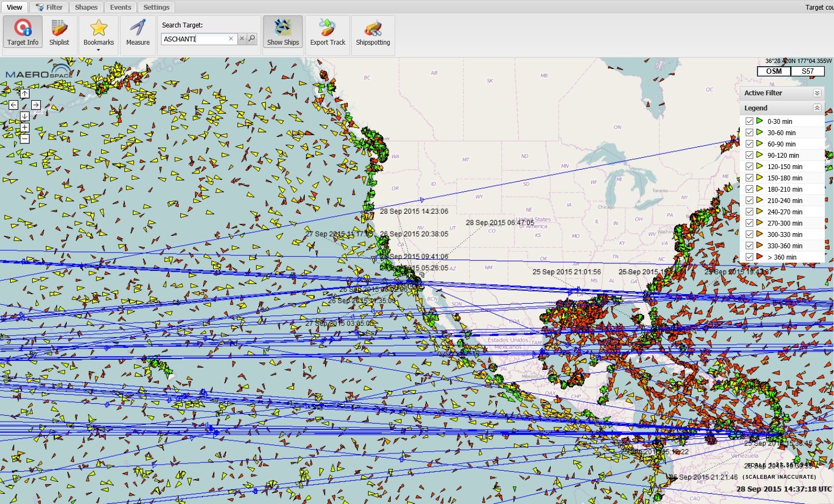The image size is (834, 504).
Task: Zoom in with the map plus button
Action: point(24,128)
